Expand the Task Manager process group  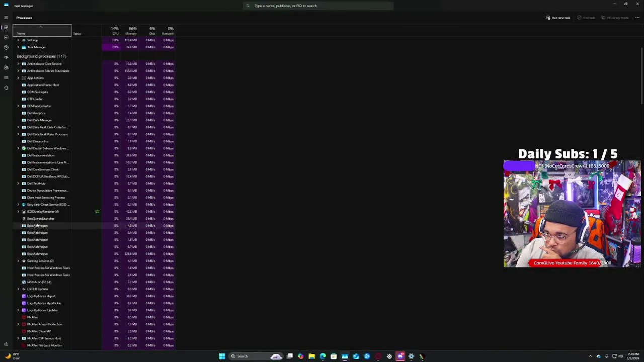18,47
